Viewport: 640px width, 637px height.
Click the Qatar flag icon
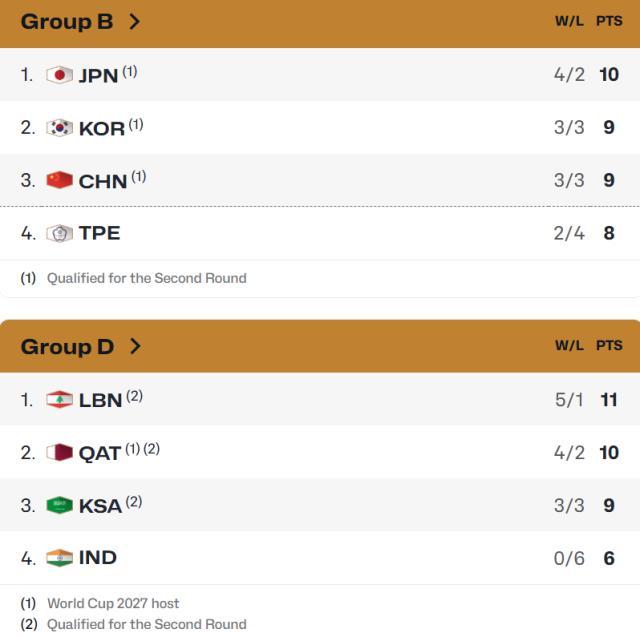(x=60, y=453)
